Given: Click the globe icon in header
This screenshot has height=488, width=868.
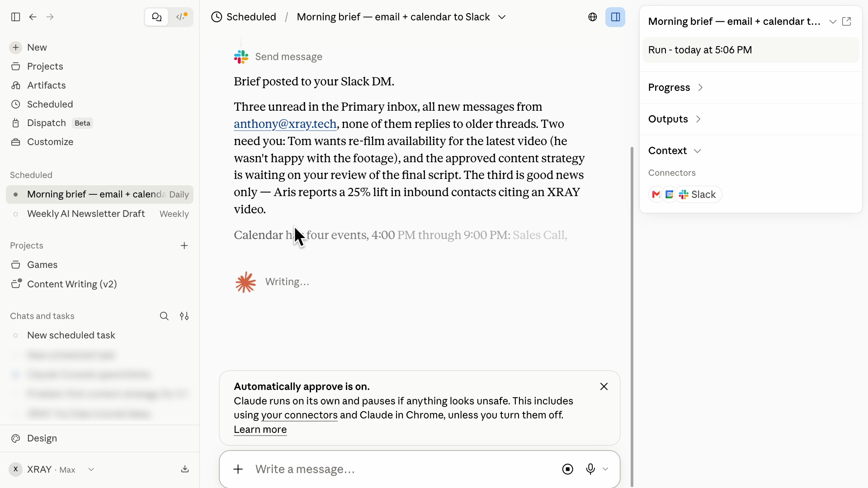Looking at the screenshot, I should click(593, 17).
